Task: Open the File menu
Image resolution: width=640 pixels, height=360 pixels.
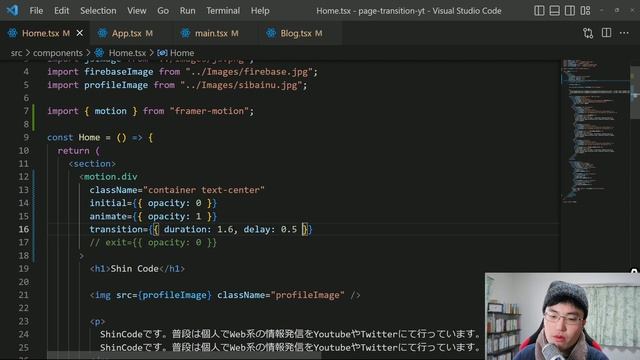Action: tap(36, 11)
